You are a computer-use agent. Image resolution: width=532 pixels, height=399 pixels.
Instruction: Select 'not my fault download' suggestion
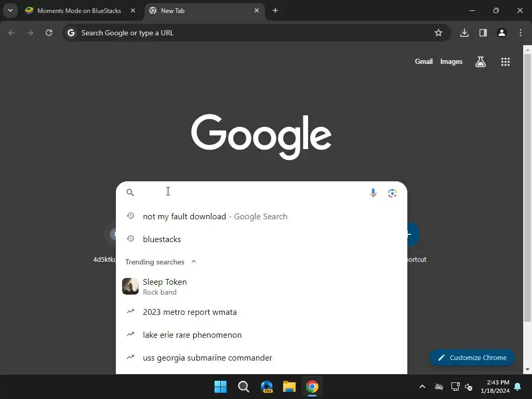261,217
